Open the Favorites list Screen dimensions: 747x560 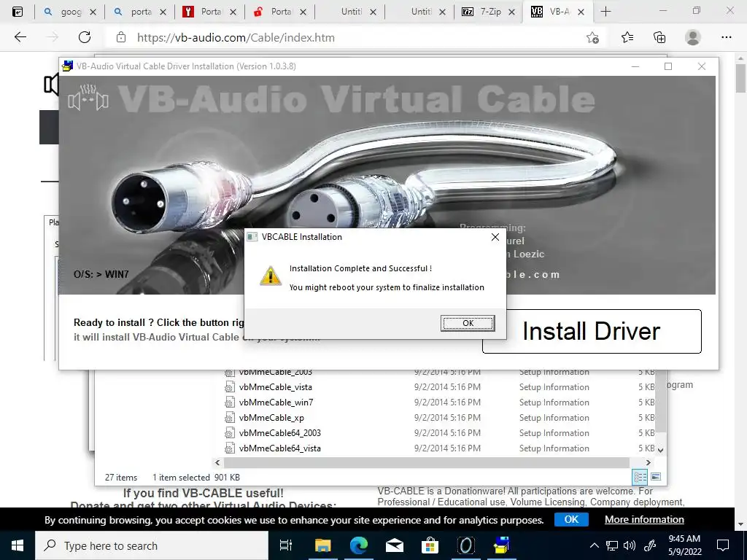pyautogui.click(x=627, y=37)
